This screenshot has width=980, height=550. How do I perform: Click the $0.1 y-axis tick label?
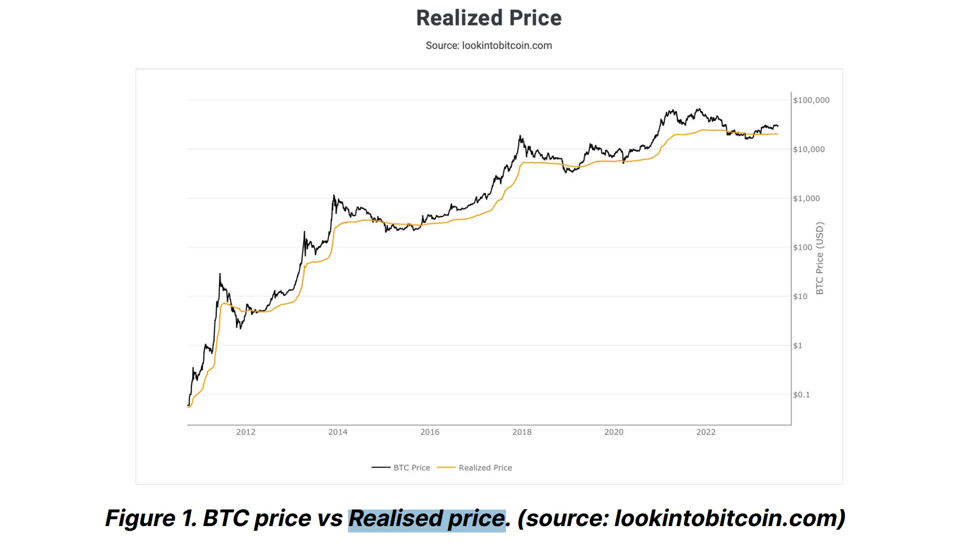click(x=801, y=395)
